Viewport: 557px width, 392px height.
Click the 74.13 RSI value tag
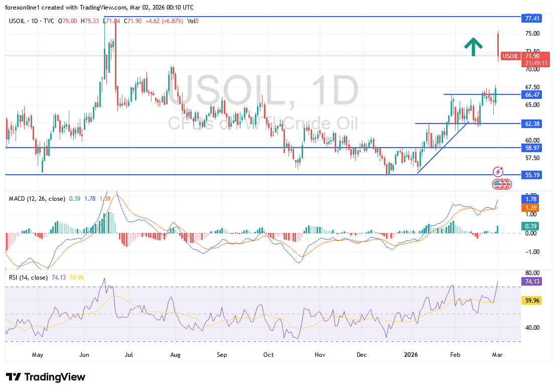(x=532, y=282)
